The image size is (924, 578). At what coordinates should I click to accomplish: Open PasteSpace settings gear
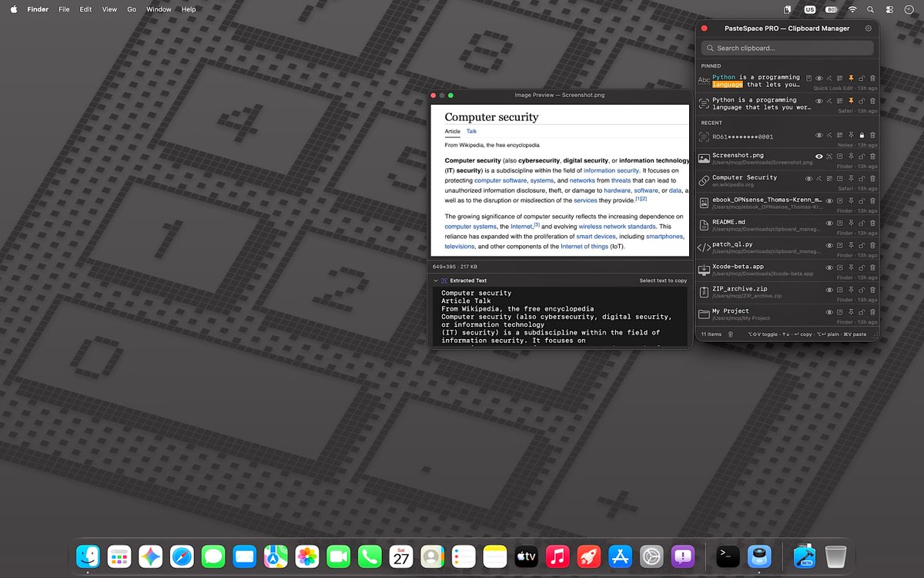(869, 29)
